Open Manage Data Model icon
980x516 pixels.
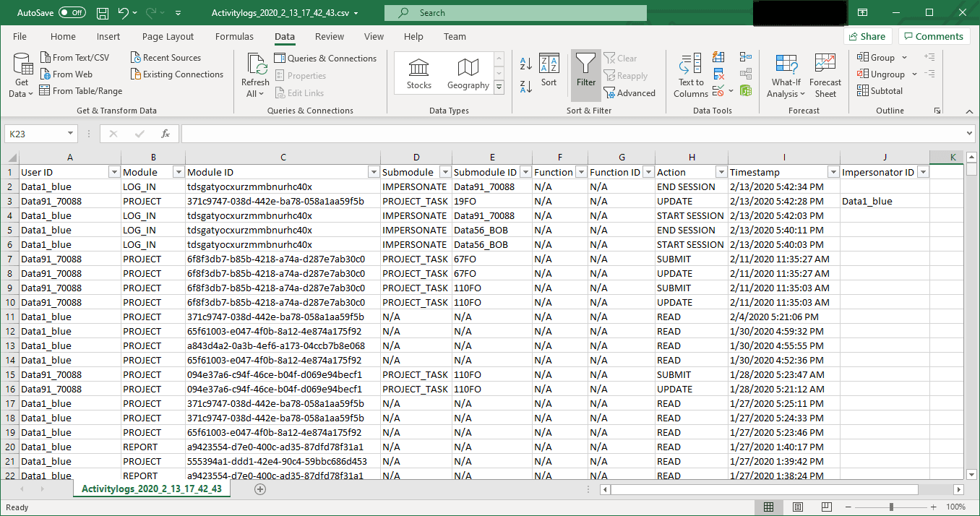[746, 91]
